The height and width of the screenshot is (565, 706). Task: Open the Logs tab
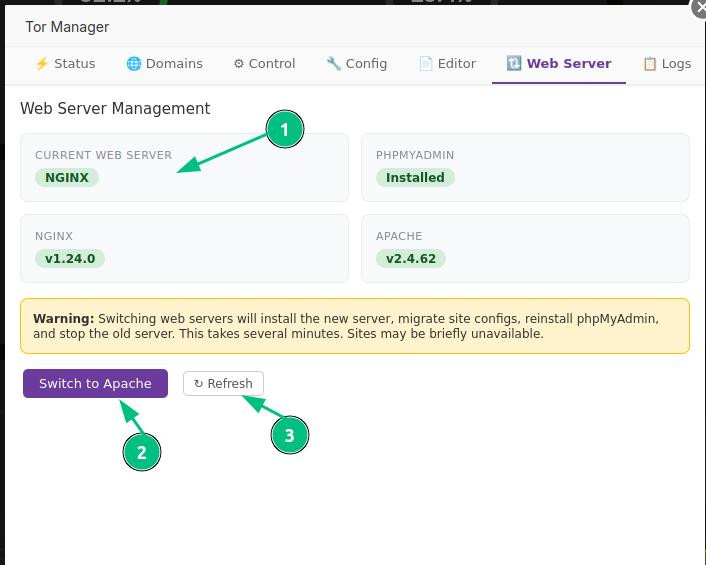point(667,63)
